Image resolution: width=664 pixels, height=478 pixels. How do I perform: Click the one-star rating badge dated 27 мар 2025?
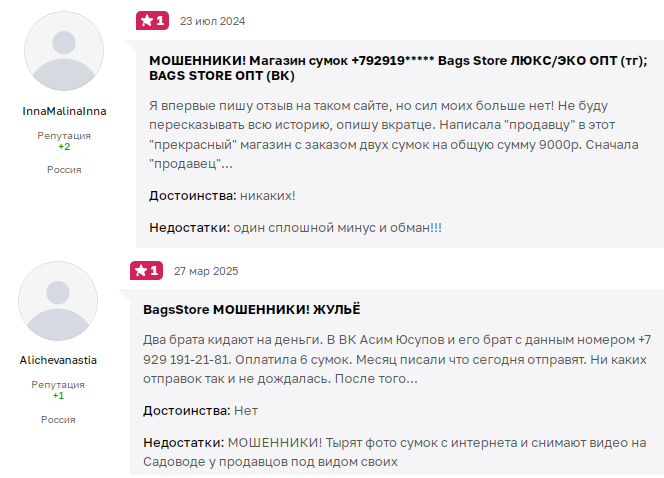point(146,270)
